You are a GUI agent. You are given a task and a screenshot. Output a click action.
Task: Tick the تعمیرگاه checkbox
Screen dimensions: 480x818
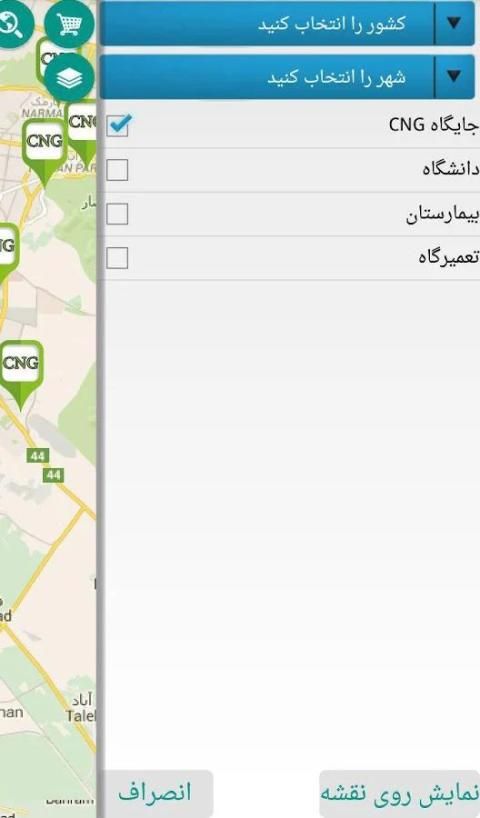click(117, 258)
